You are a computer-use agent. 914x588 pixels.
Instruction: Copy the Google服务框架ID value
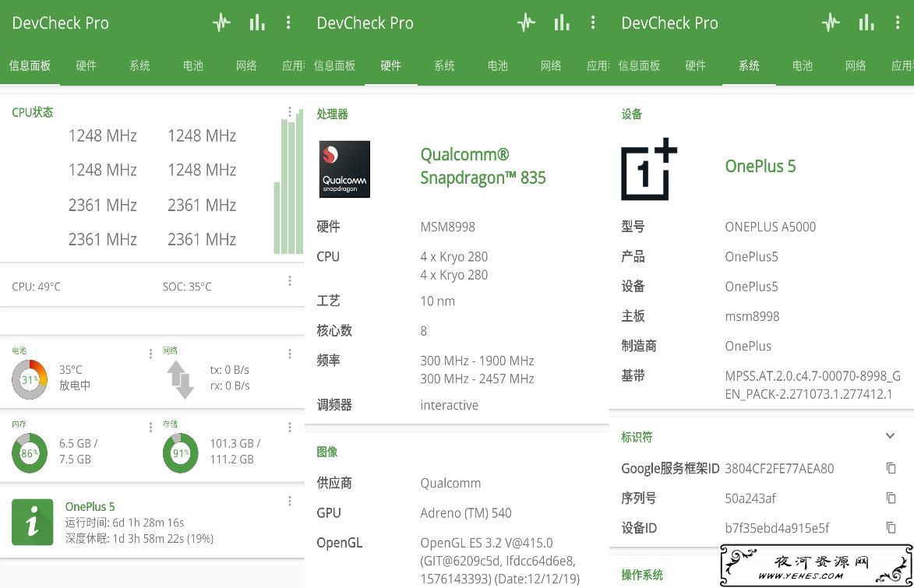coord(891,468)
